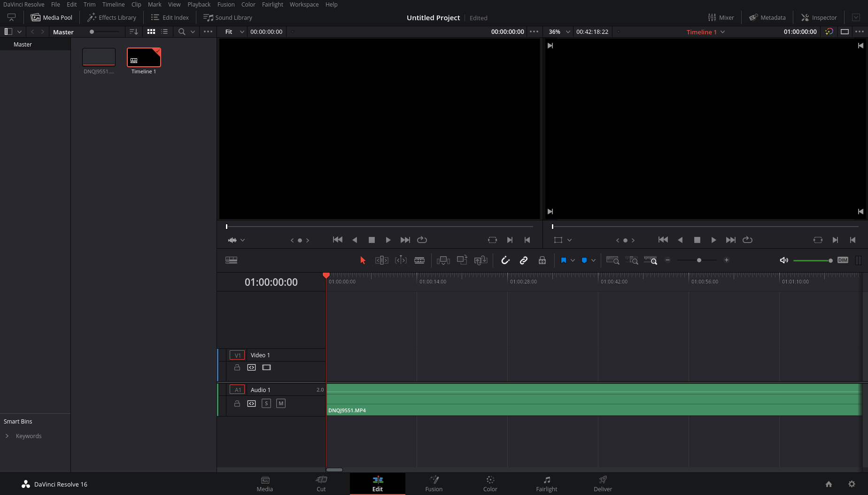This screenshot has height=495, width=868.
Task: Select the DNQJ9551 clip thumbnail
Action: coord(99,57)
